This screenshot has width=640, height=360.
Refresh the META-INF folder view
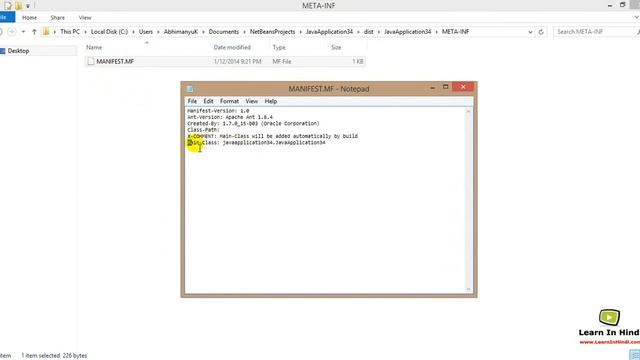(541, 32)
